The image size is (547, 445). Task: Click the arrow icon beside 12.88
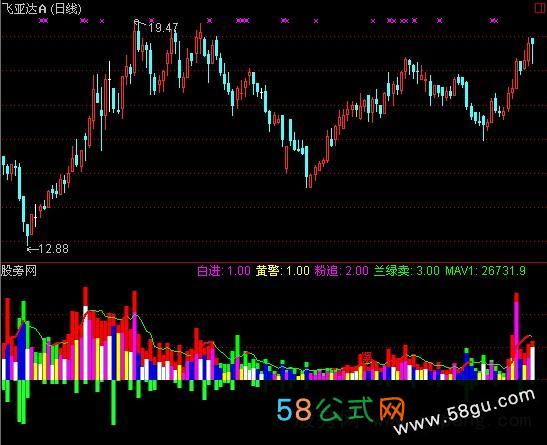(32, 249)
